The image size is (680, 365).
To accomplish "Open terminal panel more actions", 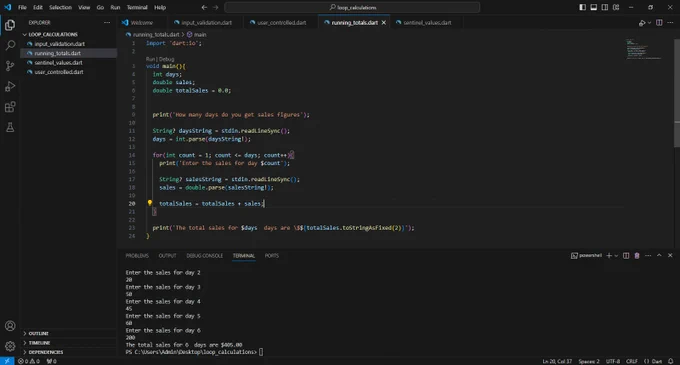I will 648,256.
